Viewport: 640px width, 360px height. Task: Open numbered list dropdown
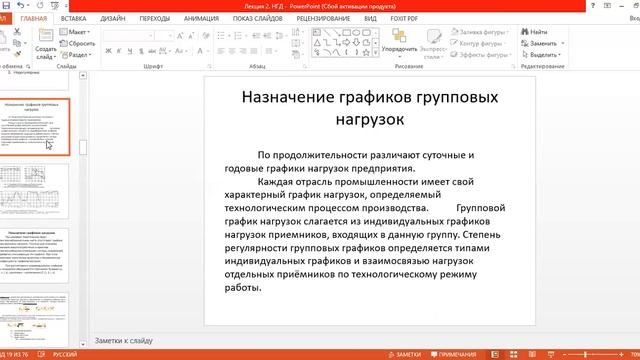pos(240,36)
